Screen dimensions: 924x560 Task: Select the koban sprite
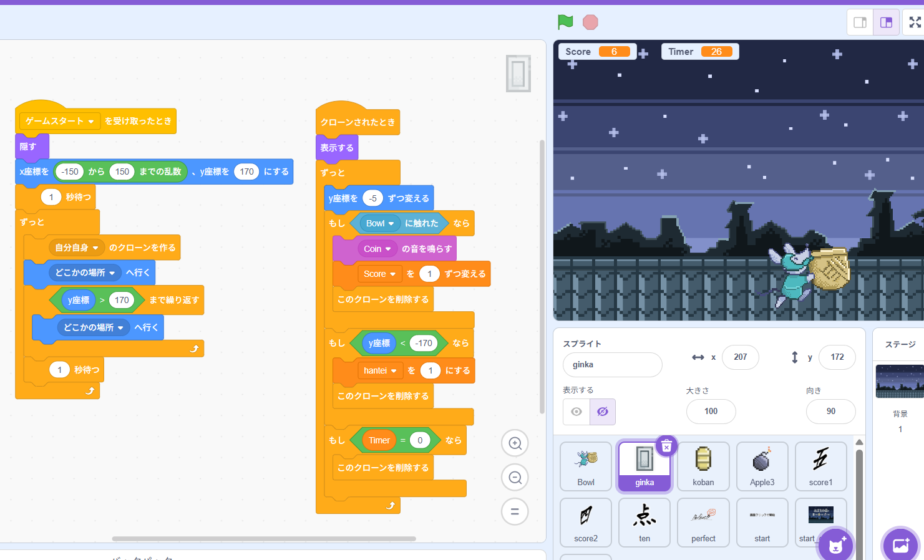tap(703, 466)
